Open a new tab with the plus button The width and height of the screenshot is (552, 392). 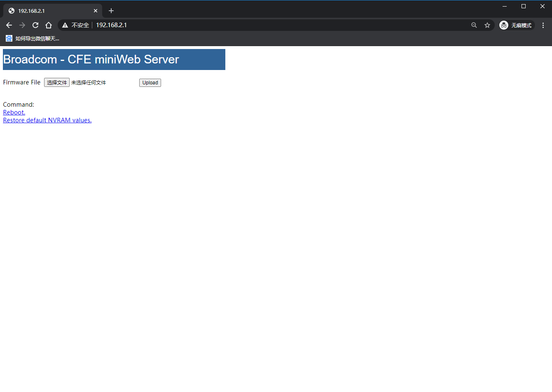(111, 11)
